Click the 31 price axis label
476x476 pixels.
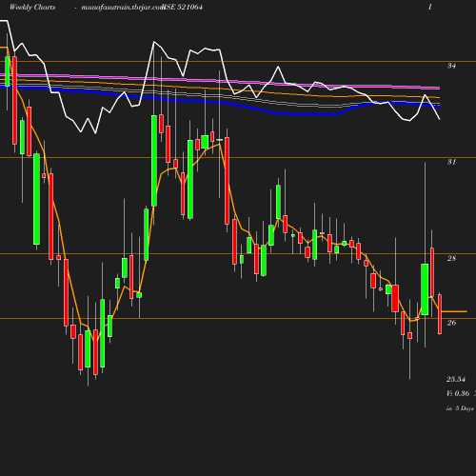pyautogui.click(x=451, y=162)
